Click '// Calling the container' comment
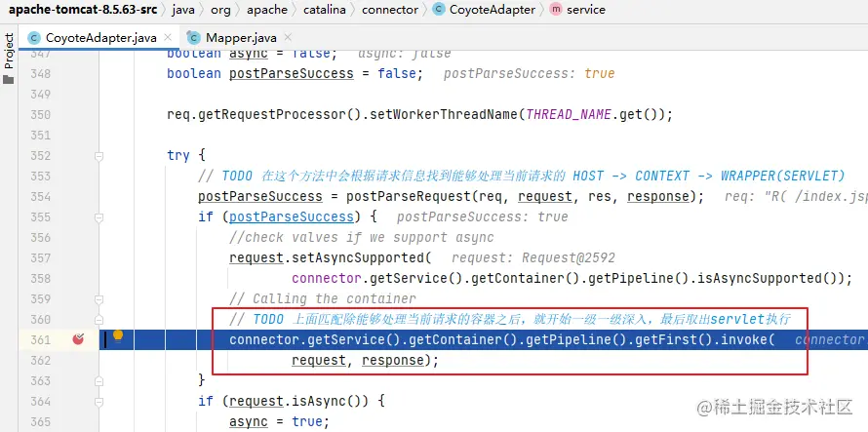This screenshot has height=432, width=868. pyautogui.click(x=322, y=298)
